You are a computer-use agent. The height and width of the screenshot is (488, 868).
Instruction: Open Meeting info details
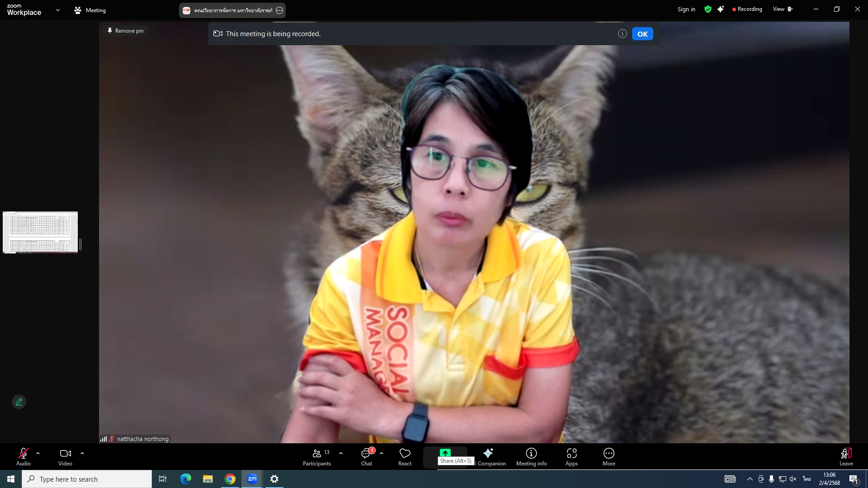[x=531, y=456]
